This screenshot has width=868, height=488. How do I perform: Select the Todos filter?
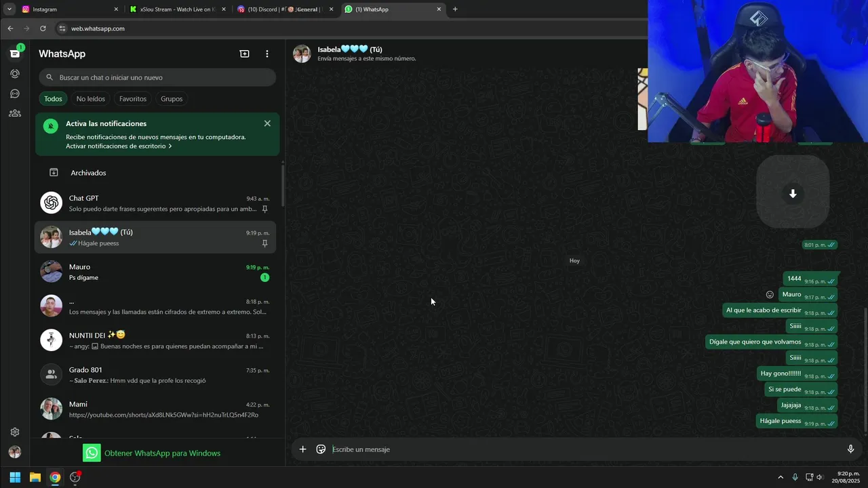tap(53, 99)
